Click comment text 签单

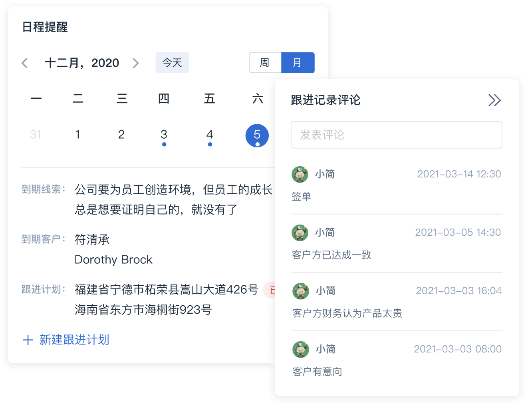pos(302,196)
